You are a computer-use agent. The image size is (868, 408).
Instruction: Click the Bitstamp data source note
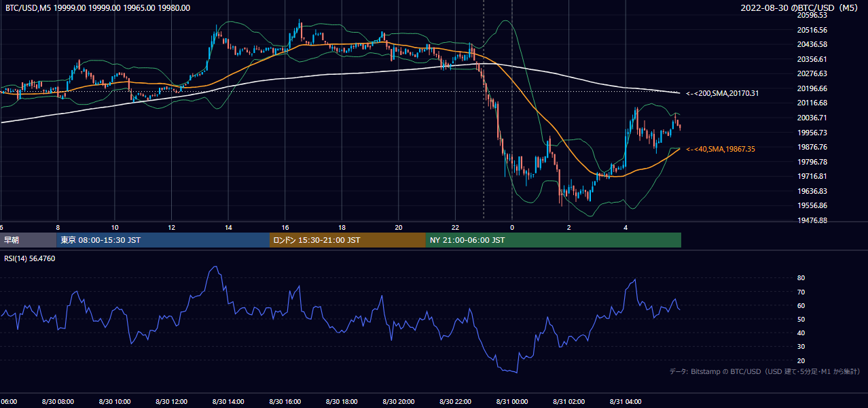tap(765, 371)
